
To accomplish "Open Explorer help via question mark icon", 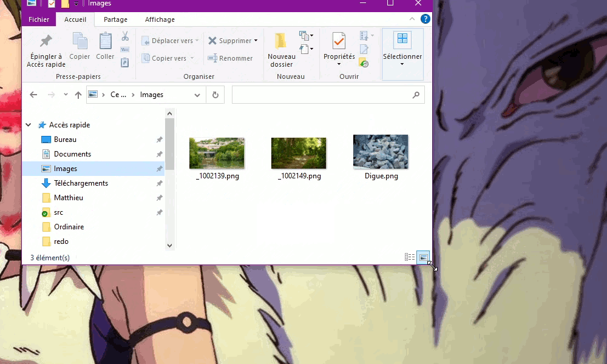I will pos(425,19).
